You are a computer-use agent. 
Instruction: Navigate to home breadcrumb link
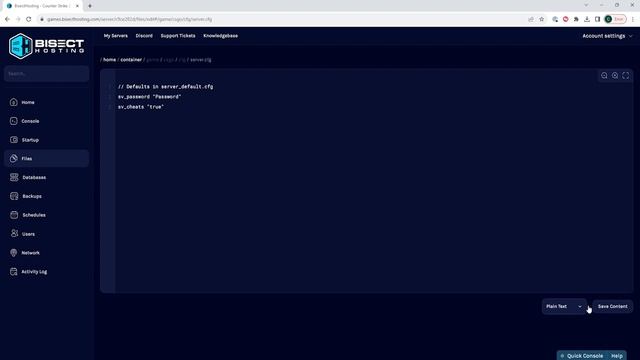click(x=109, y=60)
